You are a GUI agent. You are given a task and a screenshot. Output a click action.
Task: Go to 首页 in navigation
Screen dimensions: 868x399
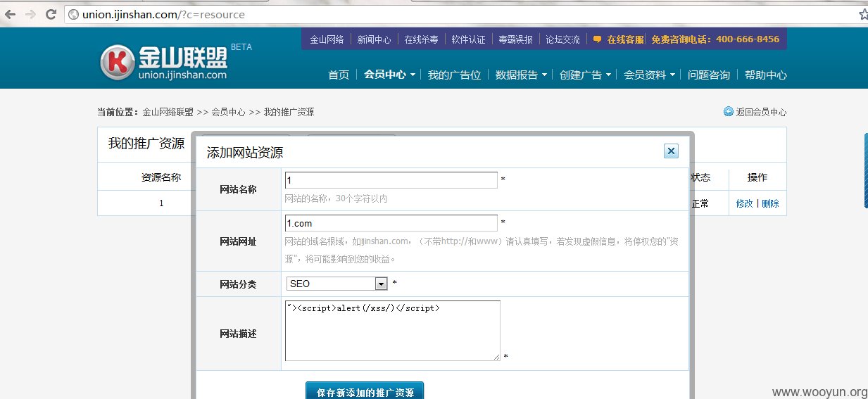pyautogui.click(x=339, y=75)
